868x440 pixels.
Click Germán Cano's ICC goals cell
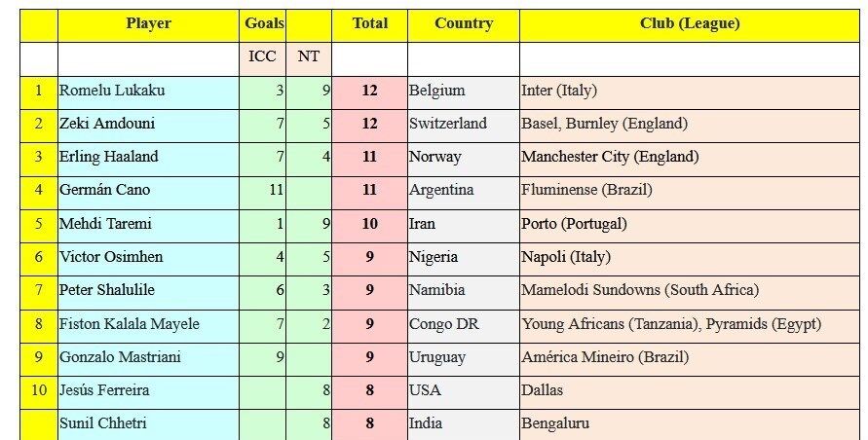pos(262,190)
